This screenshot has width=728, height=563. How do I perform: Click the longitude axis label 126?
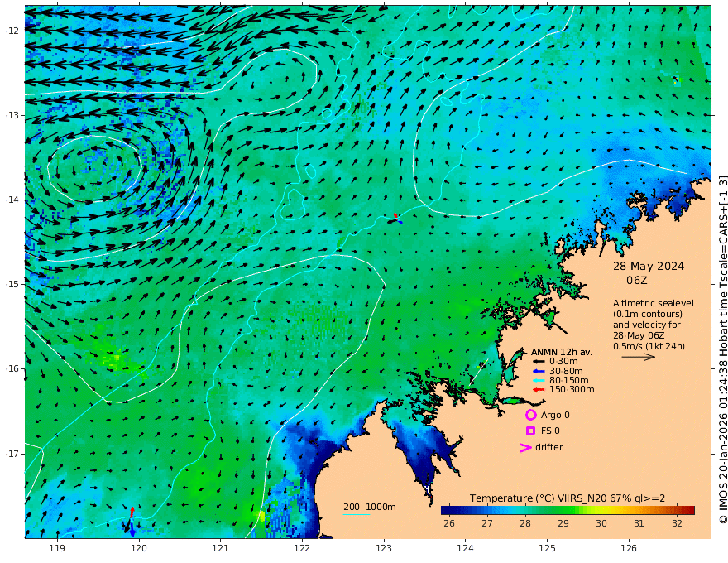click(629, 548)
